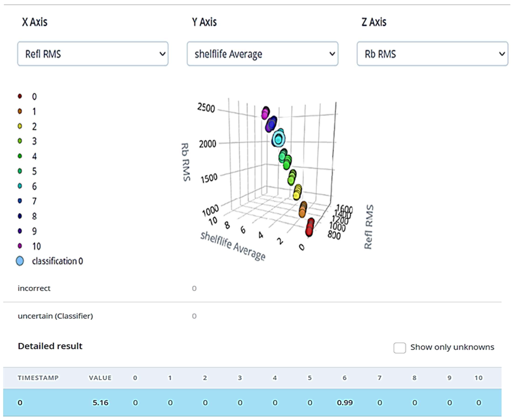Click legend marker for class 8
The image size is (512, 420).
(20, 216)
